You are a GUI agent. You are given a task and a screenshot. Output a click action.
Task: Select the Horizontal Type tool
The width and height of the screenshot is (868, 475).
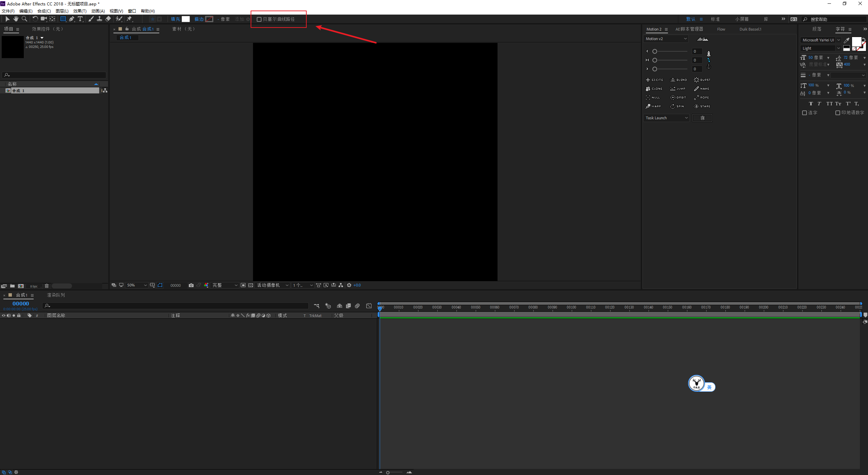[80, 19]
